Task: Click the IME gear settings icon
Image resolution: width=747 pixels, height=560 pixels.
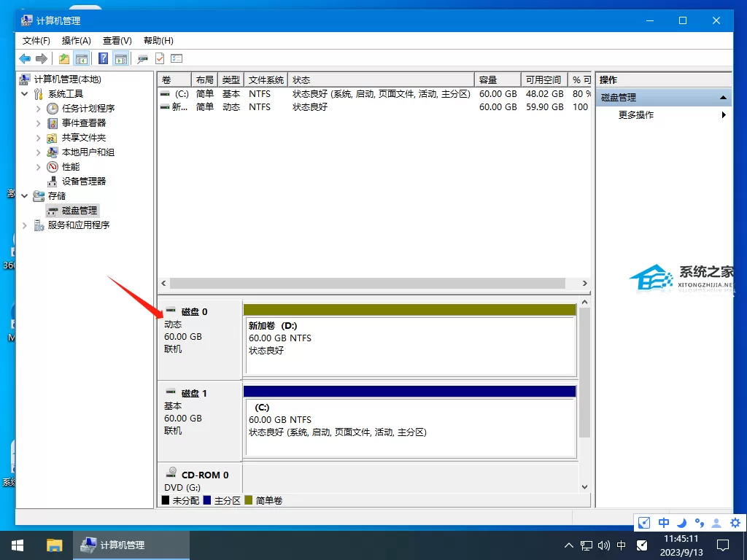Action: point(735,523)
